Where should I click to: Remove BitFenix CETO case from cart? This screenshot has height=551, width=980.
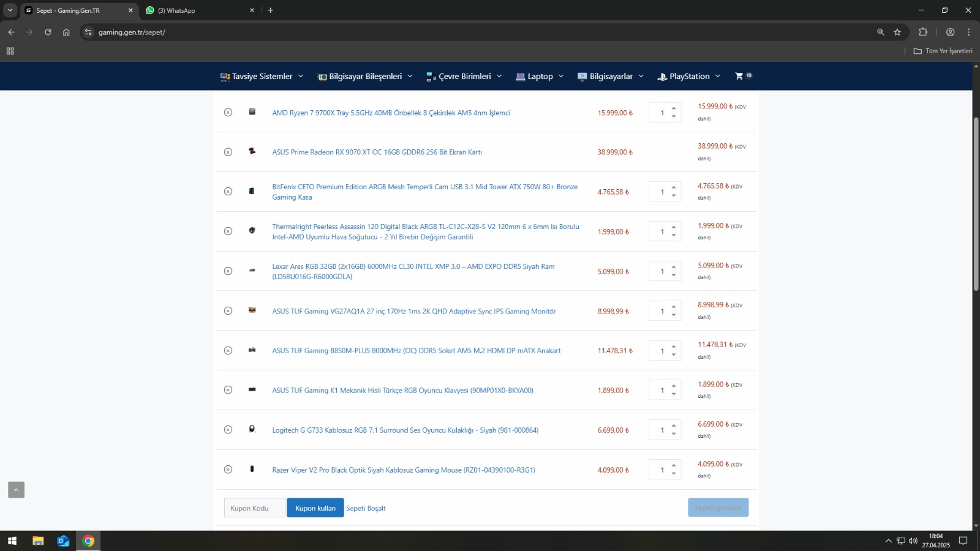tap(228, 192)
